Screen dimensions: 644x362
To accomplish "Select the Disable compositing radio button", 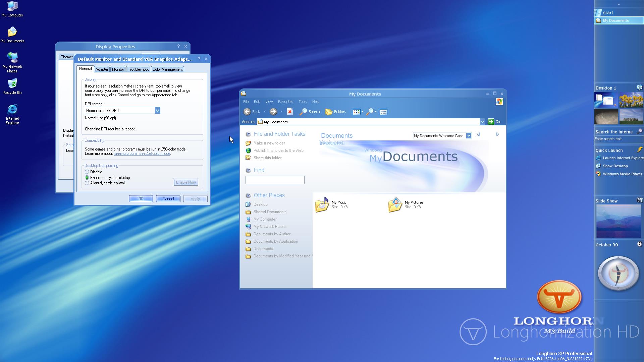I will point(87,172).
